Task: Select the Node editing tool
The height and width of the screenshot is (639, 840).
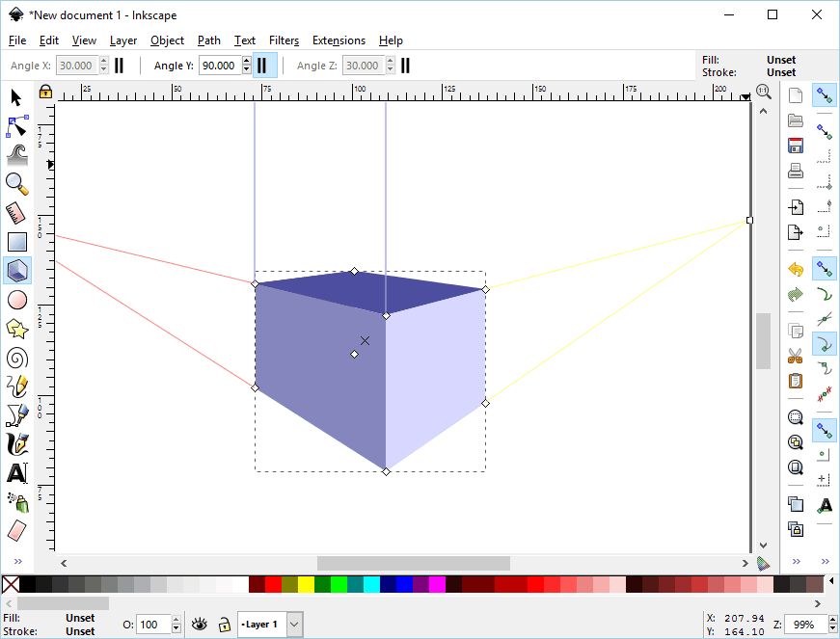Action: pos(16,126)
